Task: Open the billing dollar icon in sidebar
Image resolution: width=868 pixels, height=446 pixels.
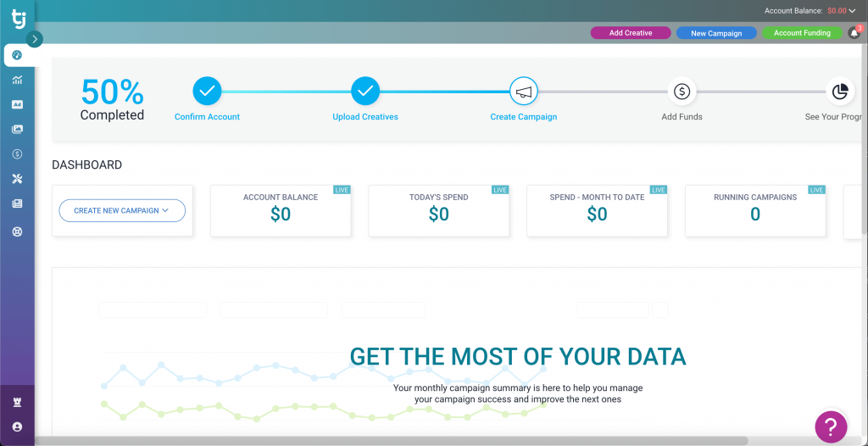Action: [x=17, y=154]
